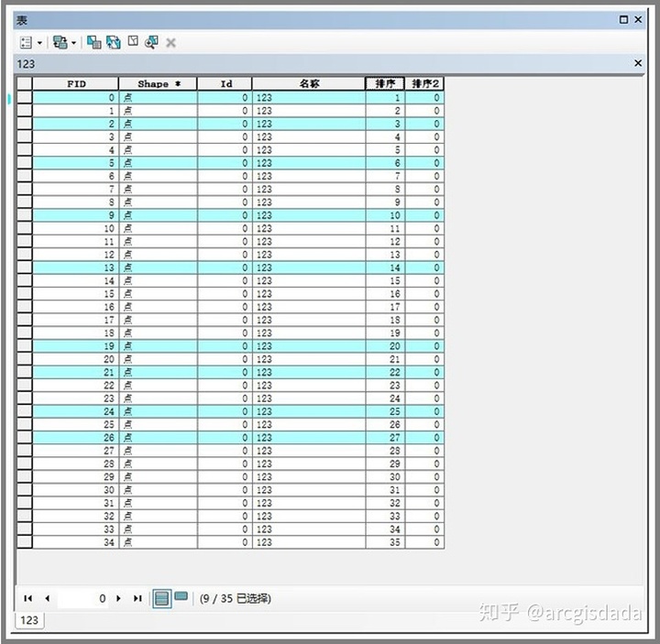Image resolution: width=660 pixels, height=644 pixels.
Task: Click 名称 cell in FID 2 row
Action: click(x=309, y=124)
